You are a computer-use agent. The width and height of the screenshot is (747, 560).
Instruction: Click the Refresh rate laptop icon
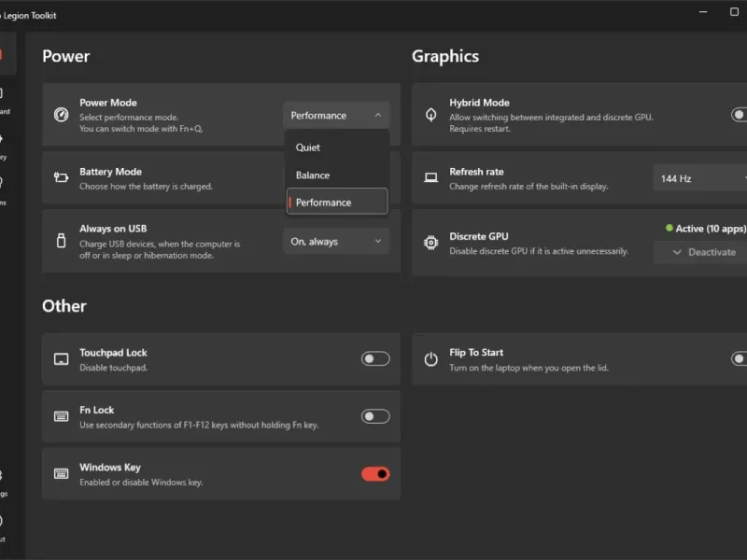431,177
